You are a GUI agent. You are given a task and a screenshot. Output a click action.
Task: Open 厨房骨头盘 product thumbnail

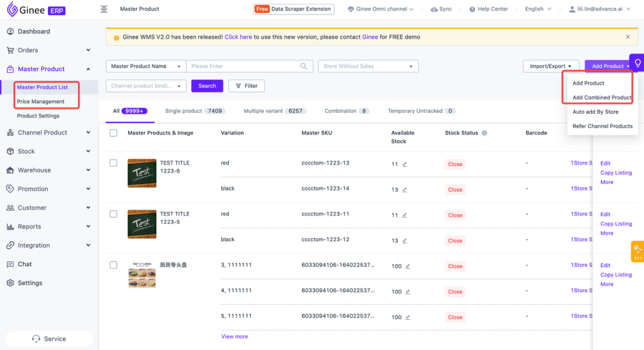click(x=142, y=275)
